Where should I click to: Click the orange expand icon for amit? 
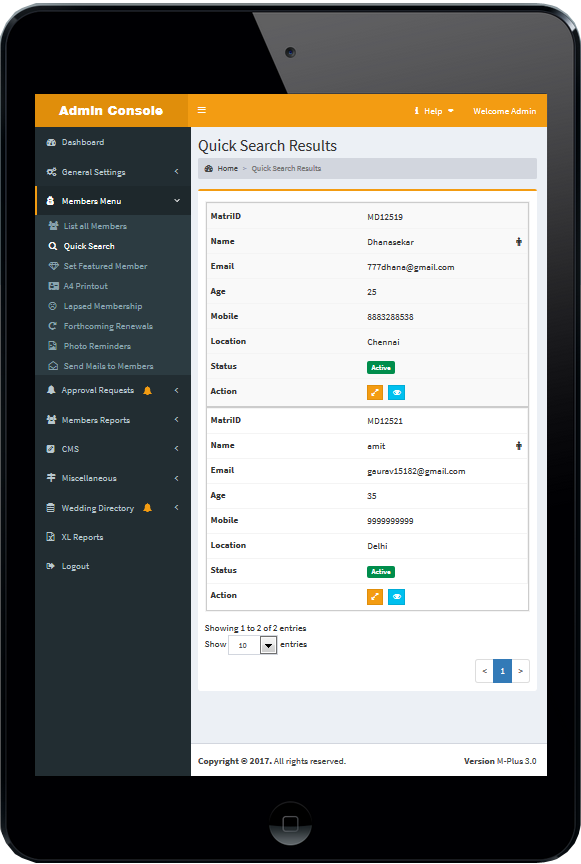click(375, 597)
